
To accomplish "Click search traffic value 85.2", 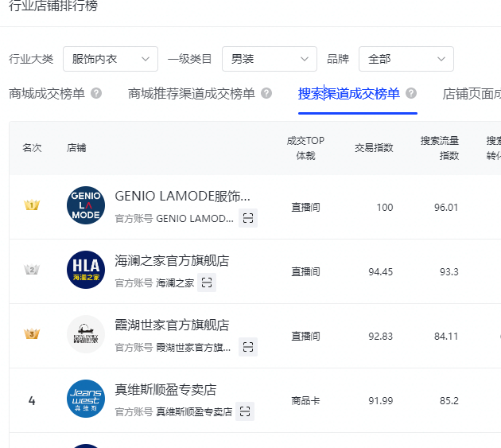I will click(x=449, y=401).
